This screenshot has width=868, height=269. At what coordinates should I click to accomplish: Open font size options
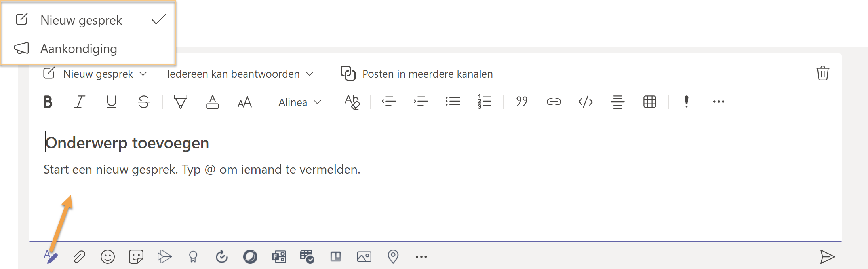tap(245, 102)
